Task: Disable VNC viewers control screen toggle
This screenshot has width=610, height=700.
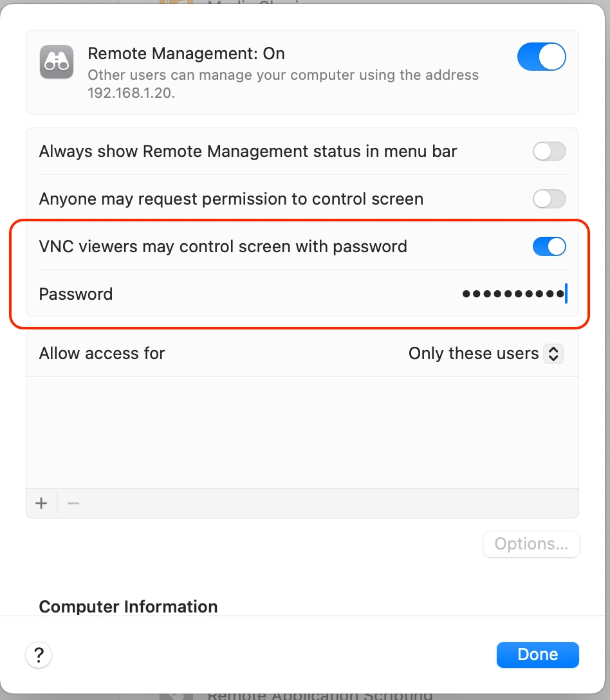Action: tap(550, 246)
